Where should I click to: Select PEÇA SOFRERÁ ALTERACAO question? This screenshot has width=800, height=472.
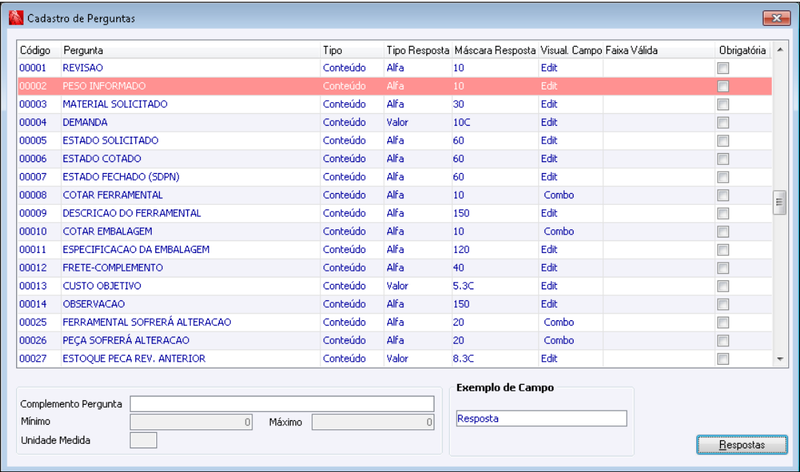pyautogui.click(x=394, y=340)
